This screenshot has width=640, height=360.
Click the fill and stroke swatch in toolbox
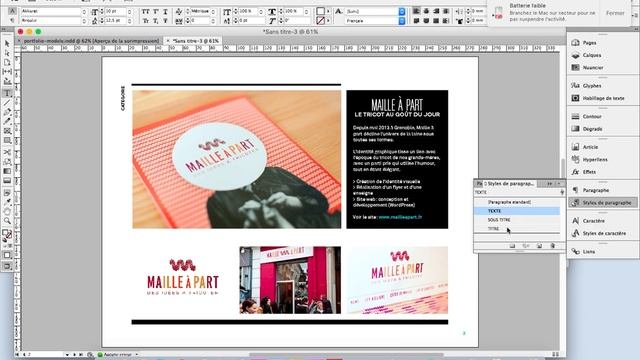[7, 234]
